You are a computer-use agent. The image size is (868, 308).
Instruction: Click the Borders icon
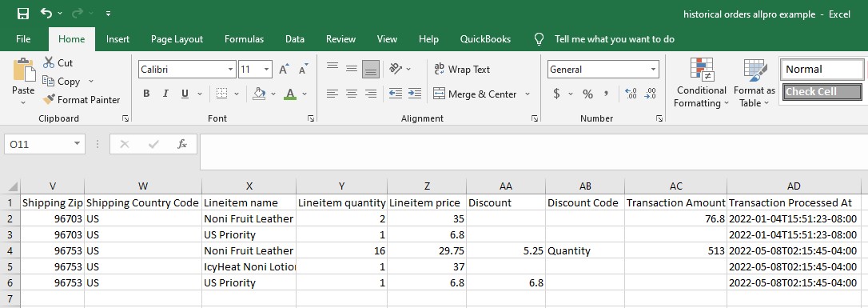tap(221, 94)
